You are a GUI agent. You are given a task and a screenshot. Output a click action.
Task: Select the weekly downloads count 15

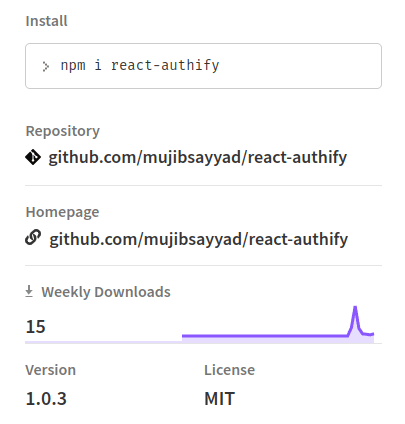pyautogui.click(x=35, y=327)
